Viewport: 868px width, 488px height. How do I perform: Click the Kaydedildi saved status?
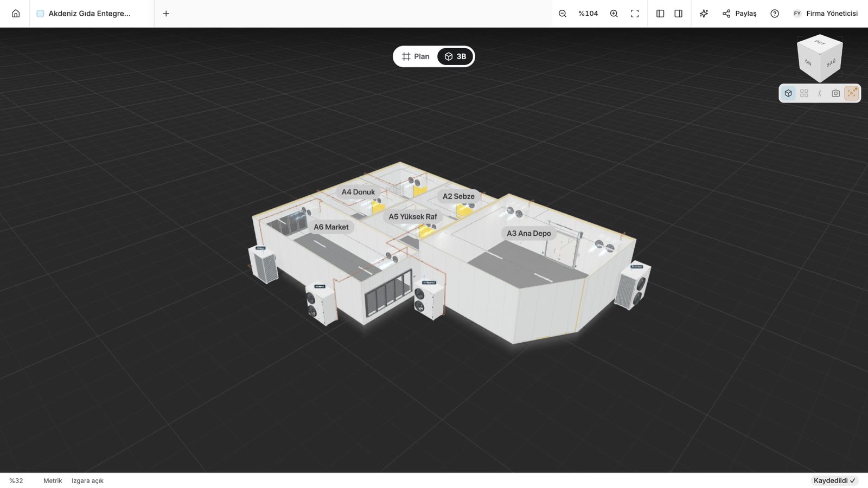point(834,480)
